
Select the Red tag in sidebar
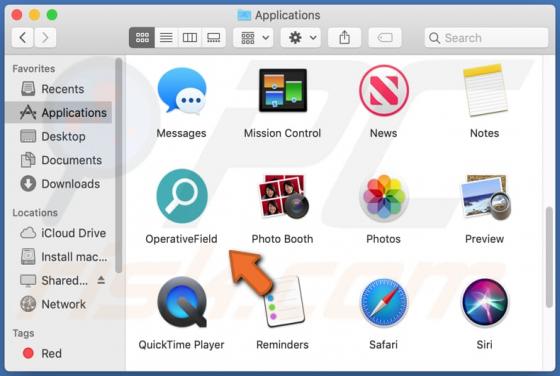[x=59, y=354]
